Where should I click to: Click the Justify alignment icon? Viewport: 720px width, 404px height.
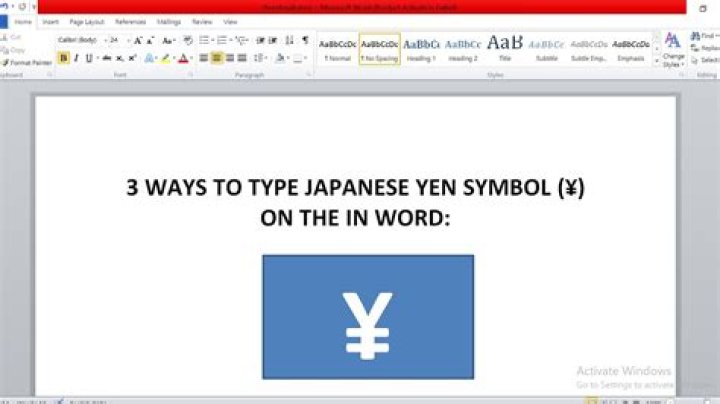(242, 58)
